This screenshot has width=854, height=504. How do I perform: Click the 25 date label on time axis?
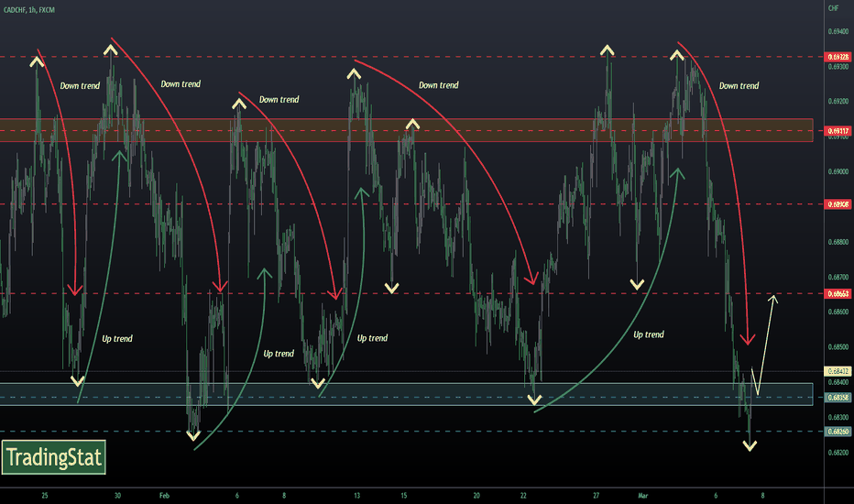click(45, 496)
